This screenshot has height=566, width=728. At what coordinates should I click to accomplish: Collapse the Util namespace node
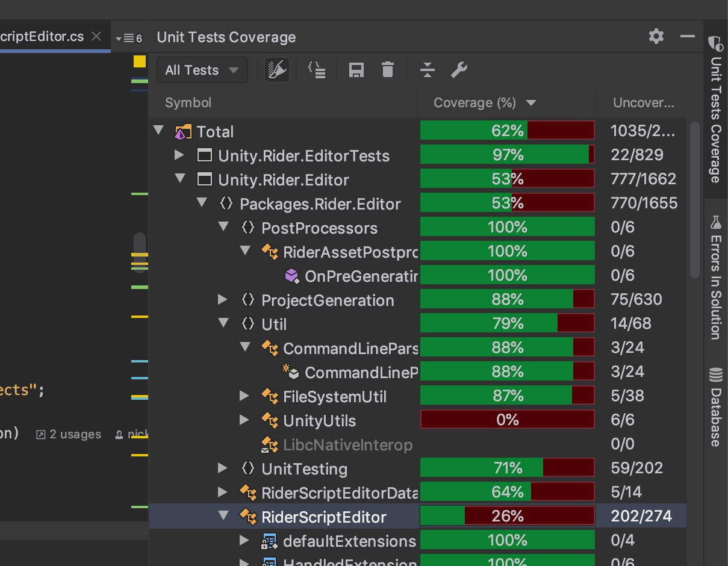[x=223, y=323]
